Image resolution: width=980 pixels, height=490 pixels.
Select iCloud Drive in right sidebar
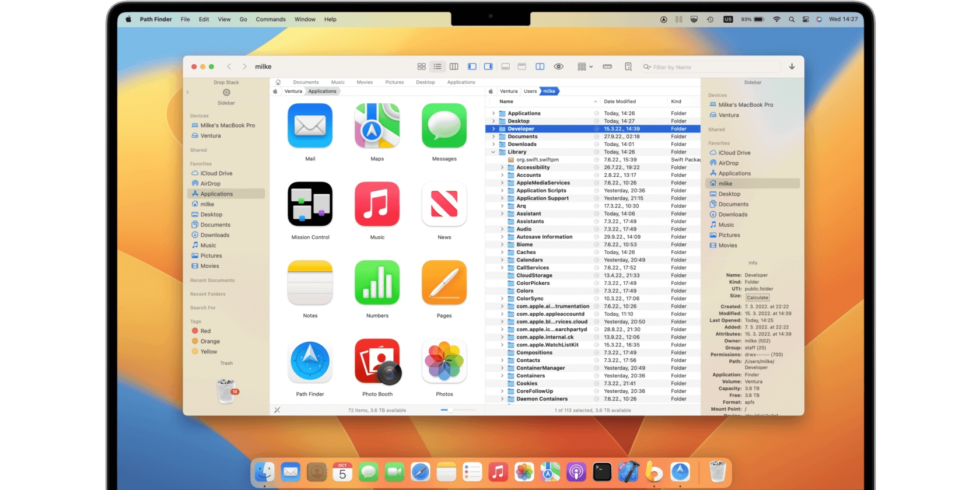pos(734,153)
